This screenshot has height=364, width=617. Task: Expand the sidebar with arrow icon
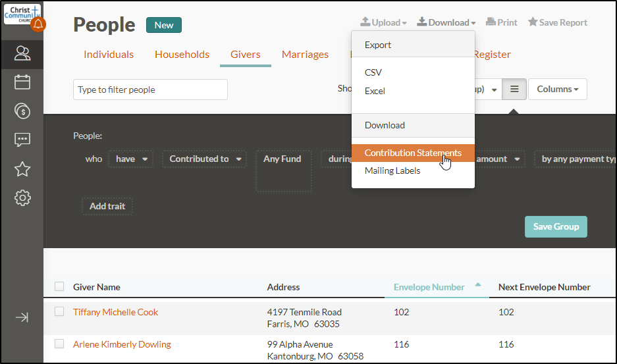[22, 317]
